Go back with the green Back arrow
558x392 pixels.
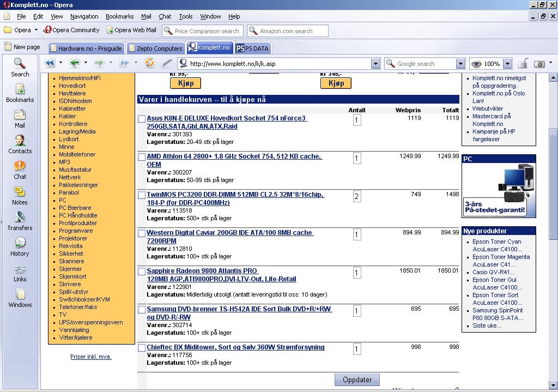75,63
